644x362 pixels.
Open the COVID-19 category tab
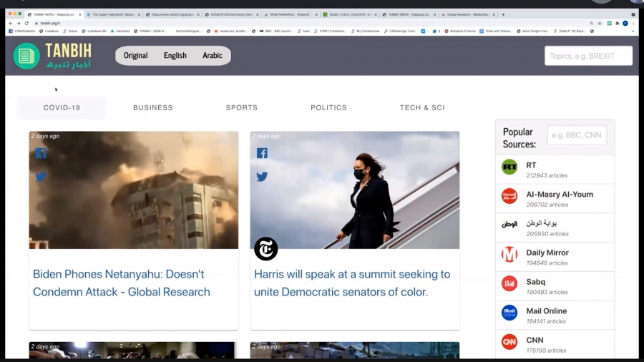pyautogui.click(x=62, y=107)
